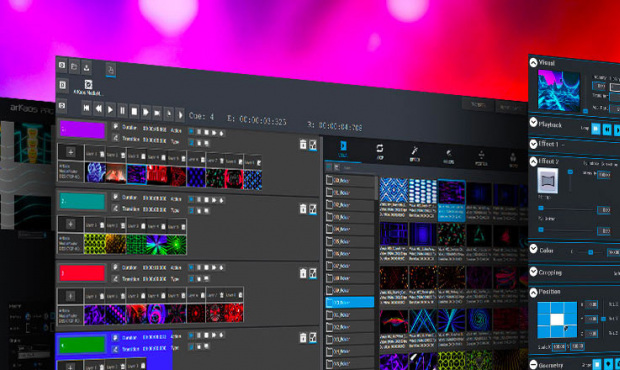Toggle the blue Type checkbox in cue 2
This screenshot has height=370, width=620.
pos(191,210)
